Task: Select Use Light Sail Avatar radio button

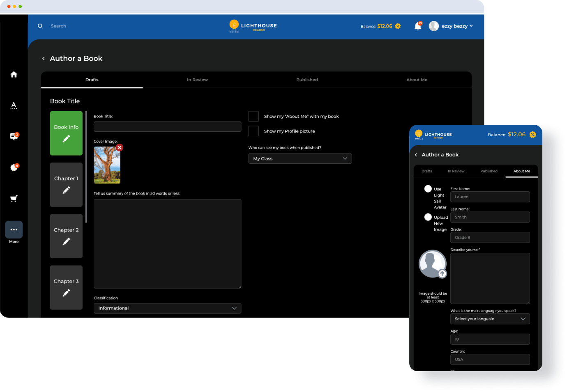Action: coord(428,188)
